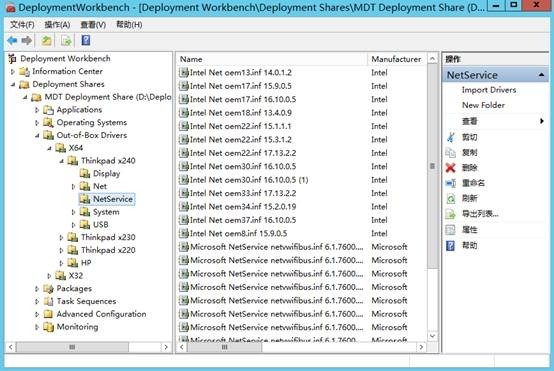Expand the Net folder node
The height and width of the screenshot is (371, 554).
coord(73,186)
